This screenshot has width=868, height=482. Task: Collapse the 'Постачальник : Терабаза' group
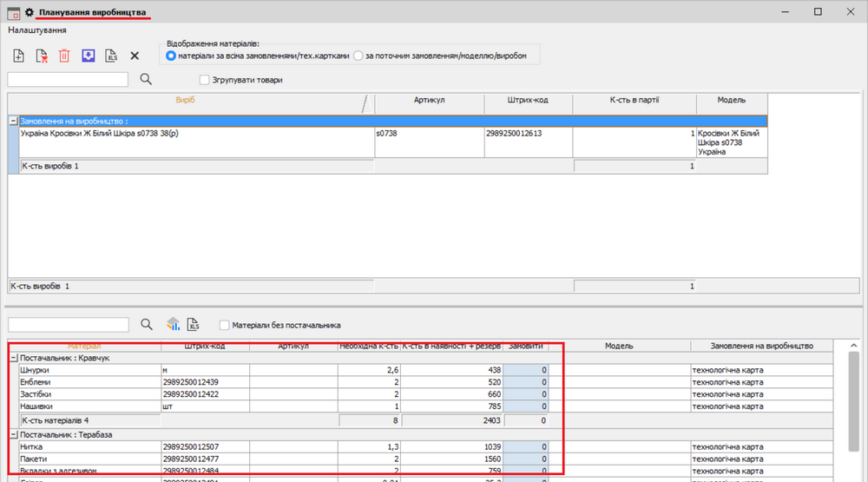(x=13, y=434)
